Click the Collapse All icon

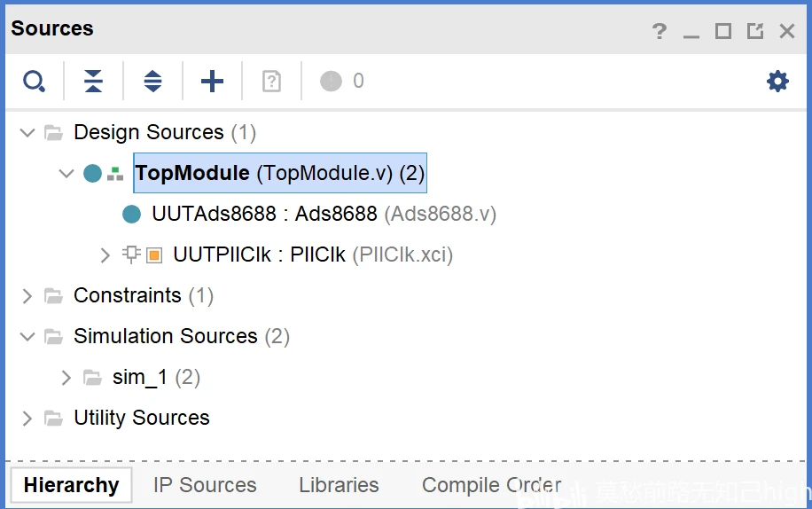[93, 82]
